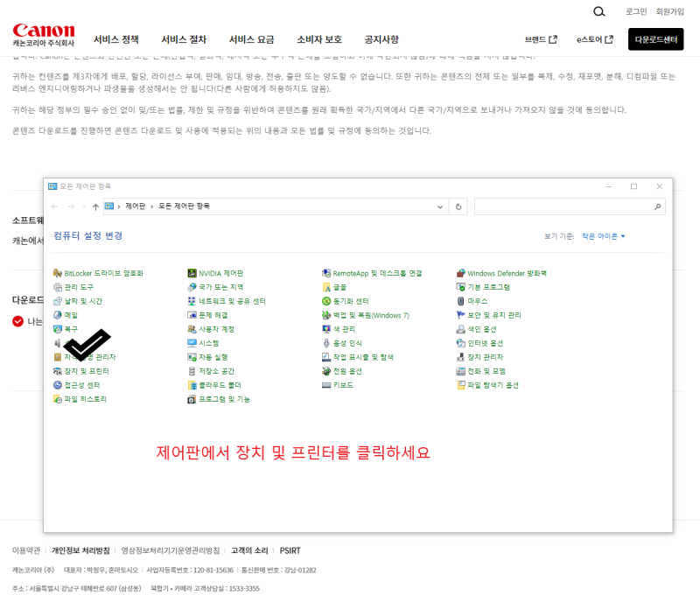Select the 공지사항 menu item

point(383,39)
